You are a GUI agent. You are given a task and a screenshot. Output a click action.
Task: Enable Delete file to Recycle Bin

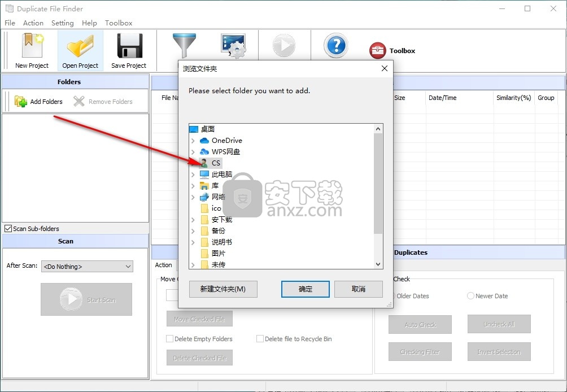click(260, 339)
